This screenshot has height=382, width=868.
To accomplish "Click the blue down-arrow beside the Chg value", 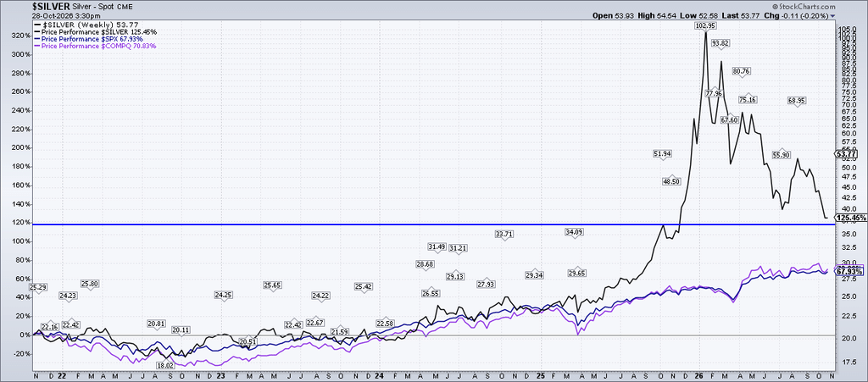I will tap(833, 16).
